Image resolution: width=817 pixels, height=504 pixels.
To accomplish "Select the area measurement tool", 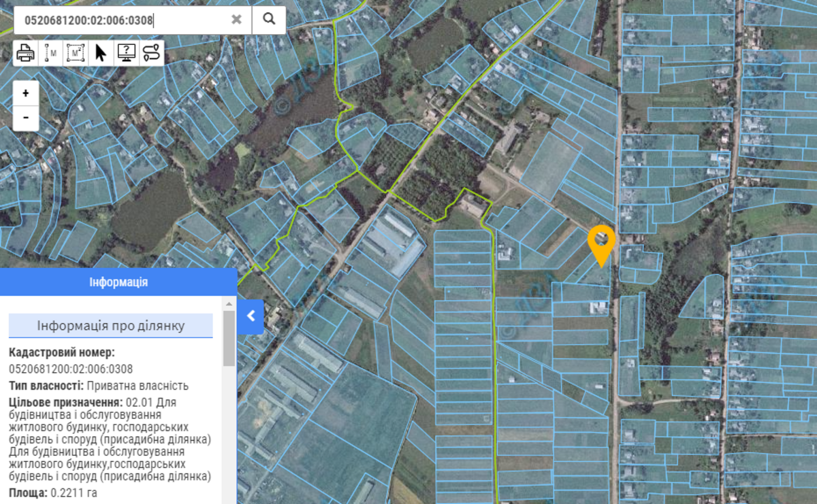I will [76, 52].
